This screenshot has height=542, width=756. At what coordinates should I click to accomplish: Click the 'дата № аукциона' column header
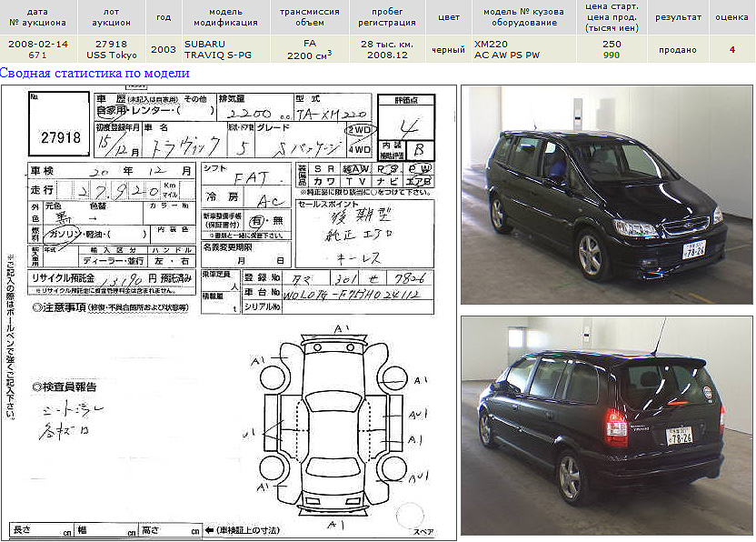pyautogui.click(x=37, y=17)
